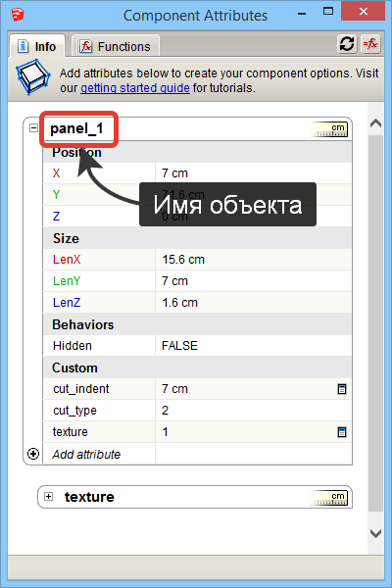The height and width of the screenshot is (588, 392).
Task: Click the LenX value 15.6 cm field
Action: [254, 260]
